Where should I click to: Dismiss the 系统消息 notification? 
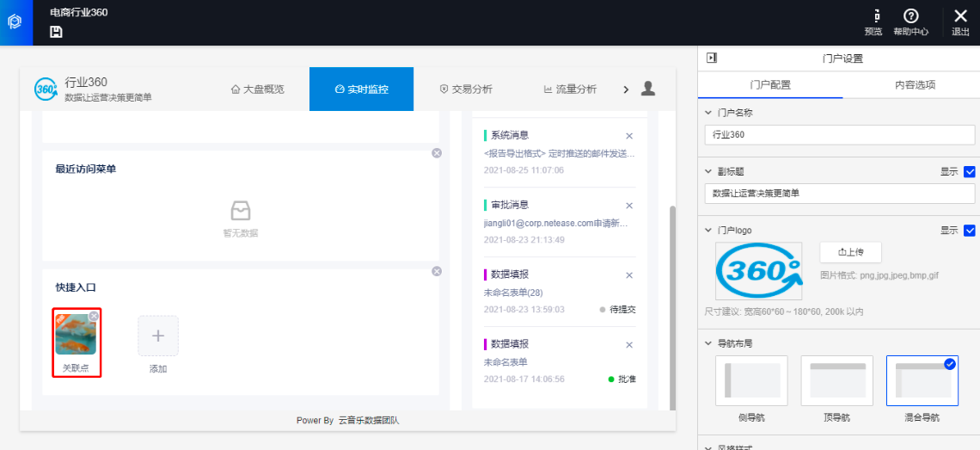[628, 136]
